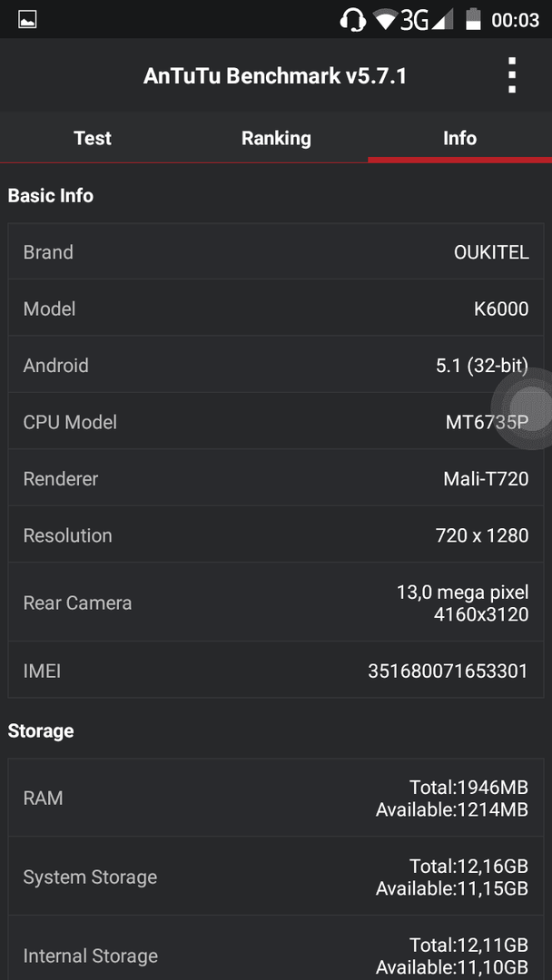Select the Android 5.1 (32-bit) row
552x980 pixels.
[276, 365]
